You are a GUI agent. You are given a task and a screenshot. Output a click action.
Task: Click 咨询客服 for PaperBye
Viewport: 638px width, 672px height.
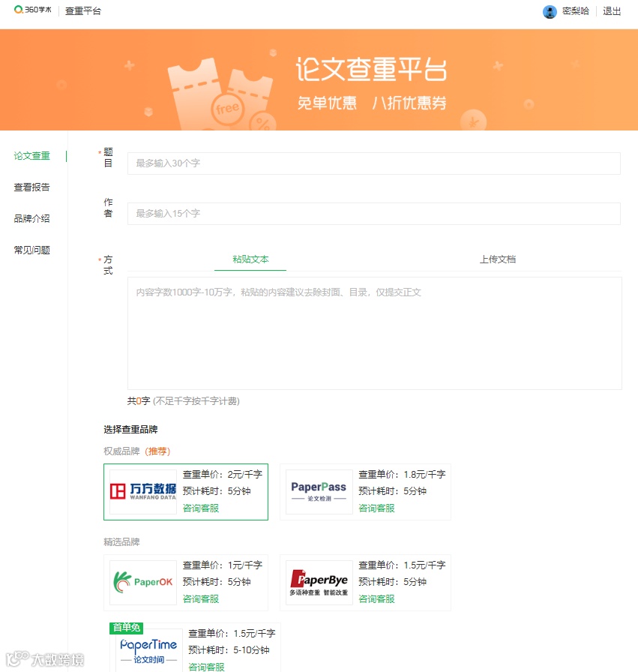376,599
